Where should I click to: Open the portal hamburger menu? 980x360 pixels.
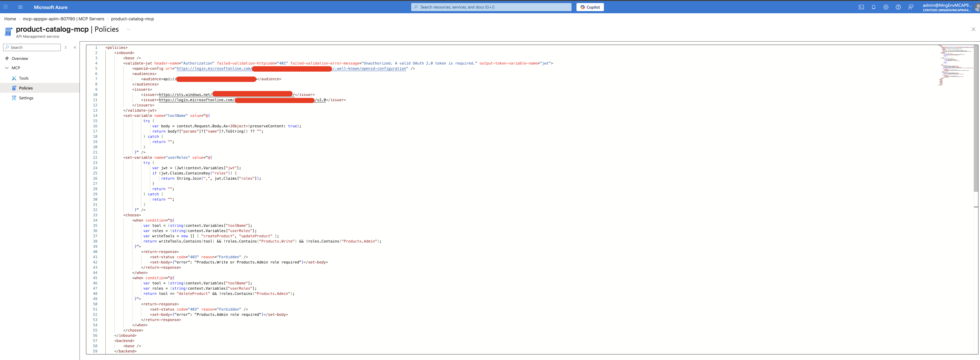[20, 7]
